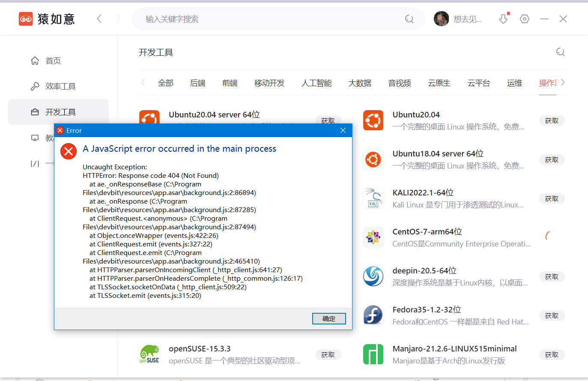The image size is (588, 381).
Task: Open the 想去见... username menu
Action: coord(468,19)
